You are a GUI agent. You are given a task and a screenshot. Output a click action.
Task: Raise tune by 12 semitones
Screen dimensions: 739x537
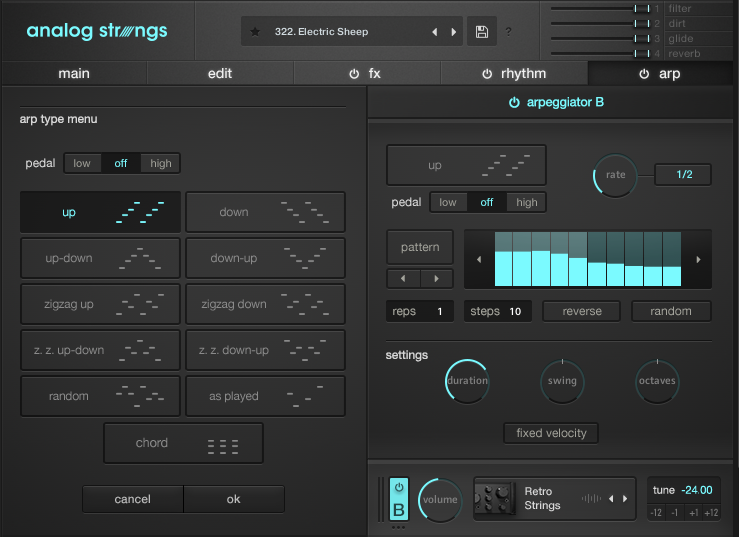pyautogui.click(x=711, y=512)
